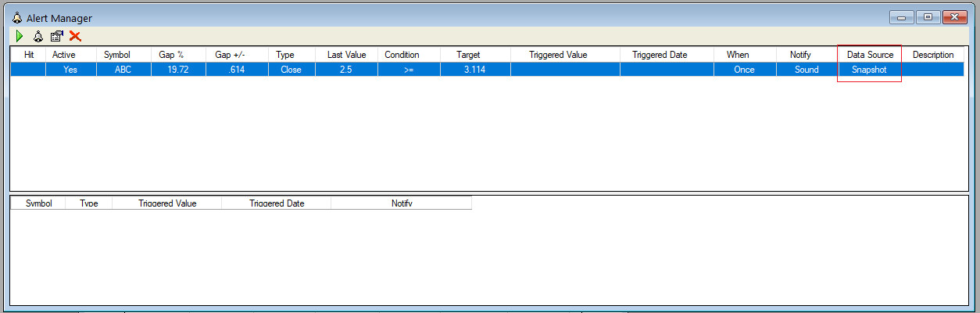
Task: Click the .614 gap value cell
Action: coord(238,70)
